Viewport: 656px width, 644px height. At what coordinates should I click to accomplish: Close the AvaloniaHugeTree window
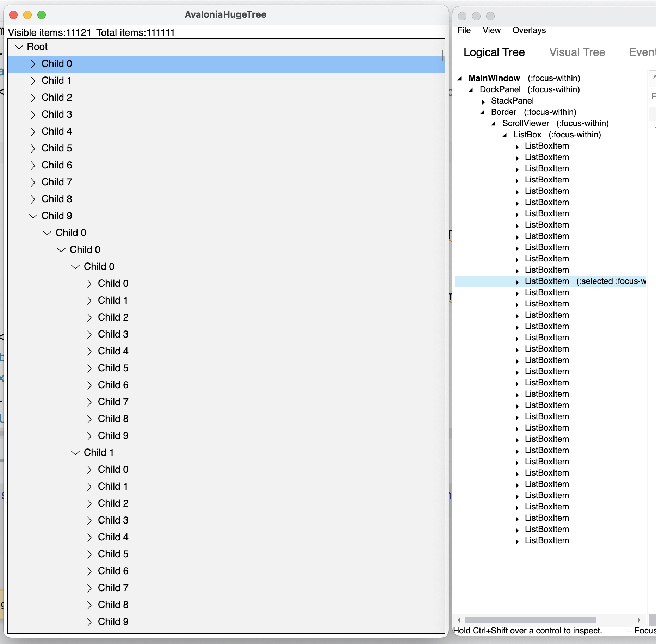coord(13,15)
